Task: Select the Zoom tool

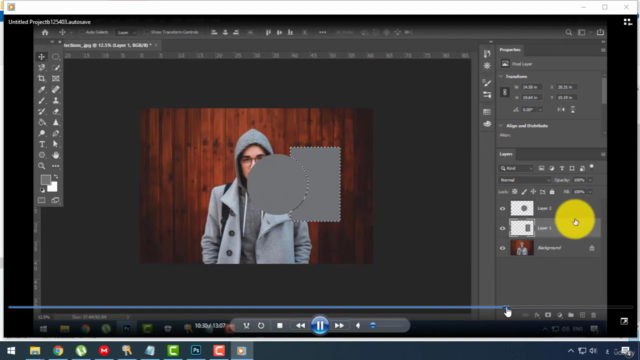Action: [42, 166]
